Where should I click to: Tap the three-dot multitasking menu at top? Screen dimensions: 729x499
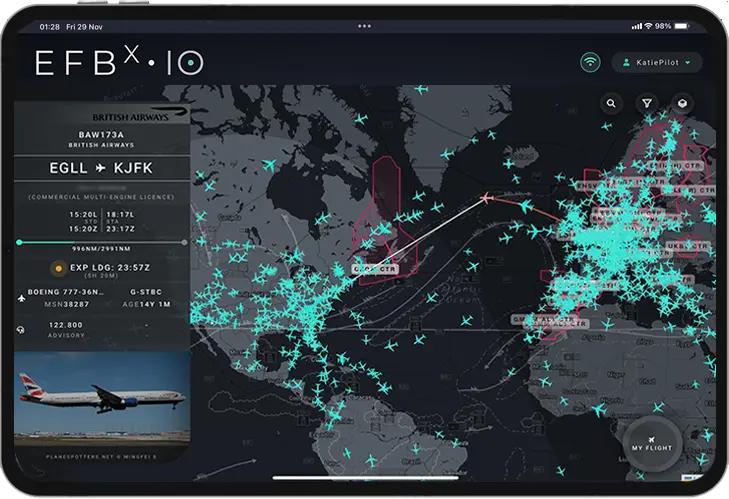click(364, 26)
